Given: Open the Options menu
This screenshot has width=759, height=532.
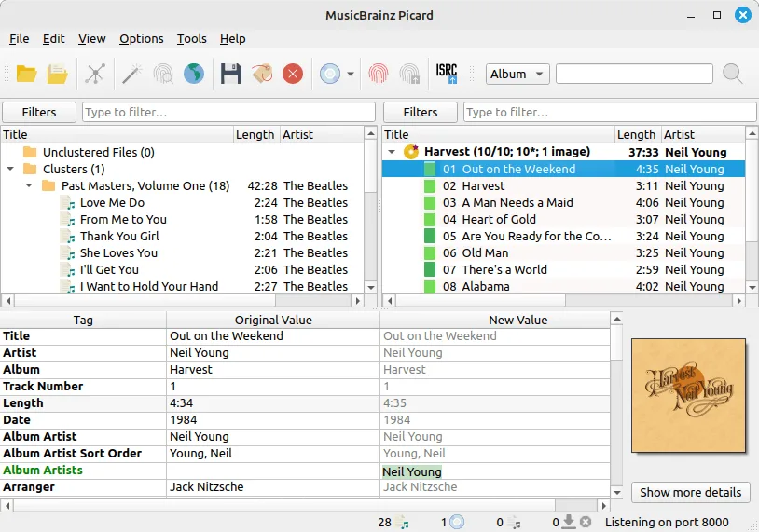Looking at the screenshot, I should [142, 39].
